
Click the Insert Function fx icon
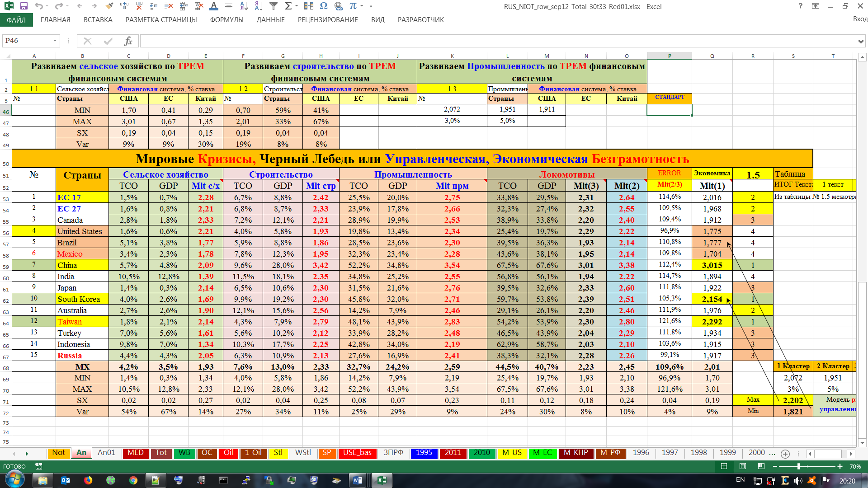128,41
